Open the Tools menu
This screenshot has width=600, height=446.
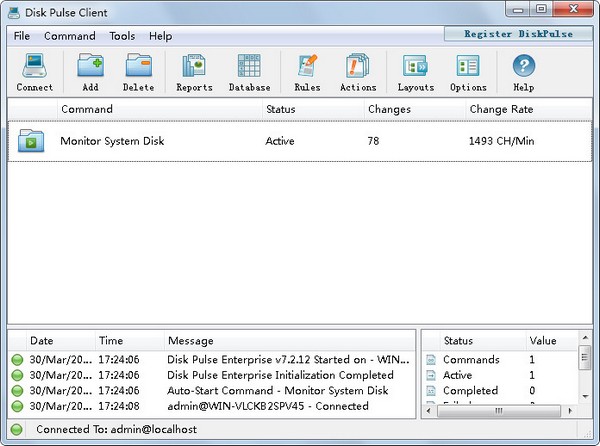pos(122,36)
